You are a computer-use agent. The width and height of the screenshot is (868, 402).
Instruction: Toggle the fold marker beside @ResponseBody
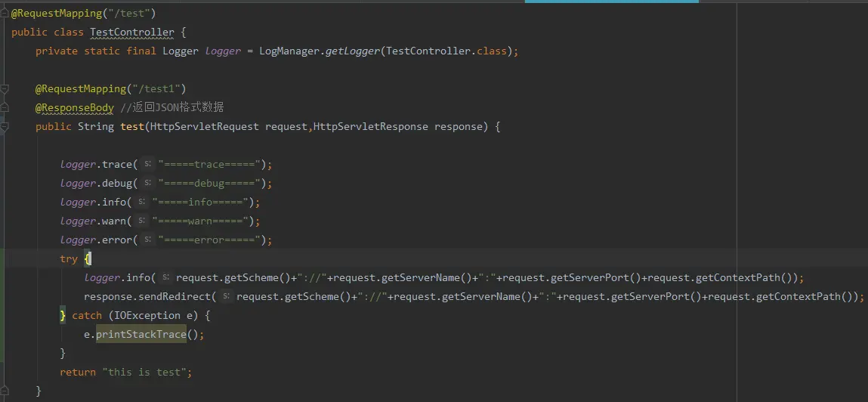5,107
